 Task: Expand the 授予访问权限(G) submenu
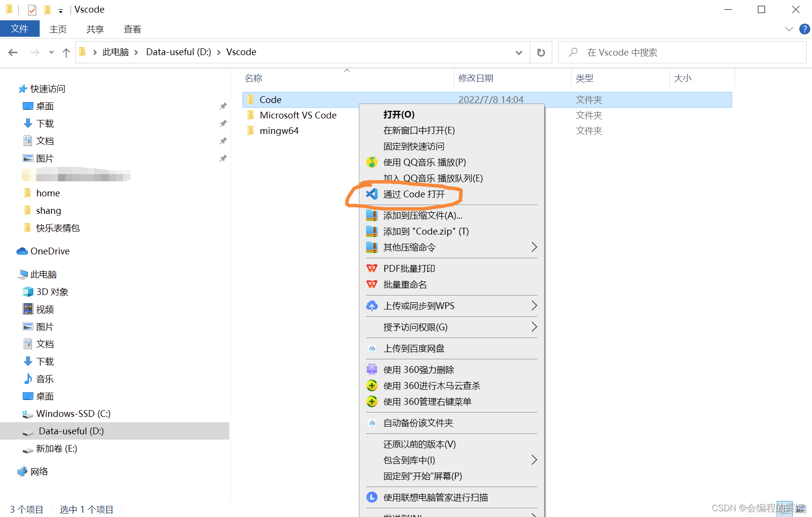(534, 327)
